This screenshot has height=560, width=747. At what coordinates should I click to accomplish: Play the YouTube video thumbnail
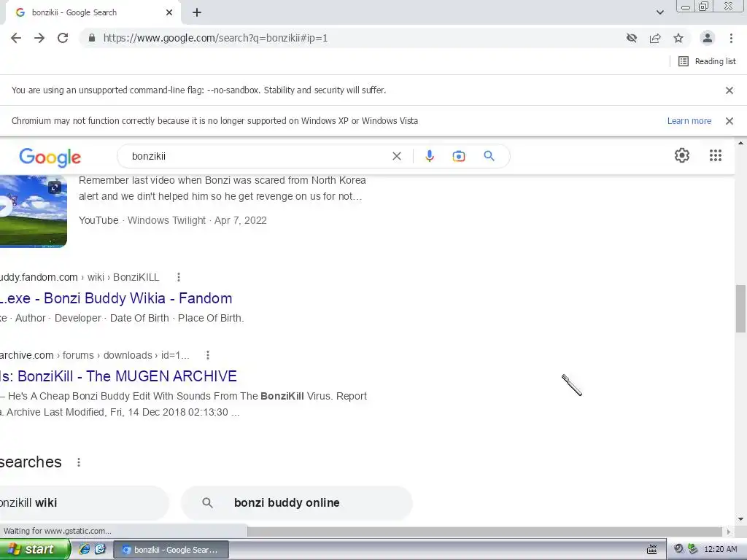(34, 211)
